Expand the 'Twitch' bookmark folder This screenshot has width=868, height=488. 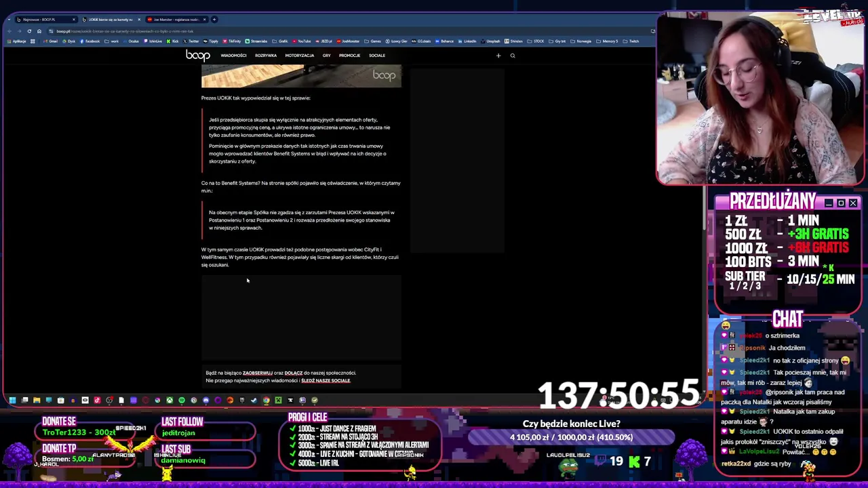(x=631, y=41)
